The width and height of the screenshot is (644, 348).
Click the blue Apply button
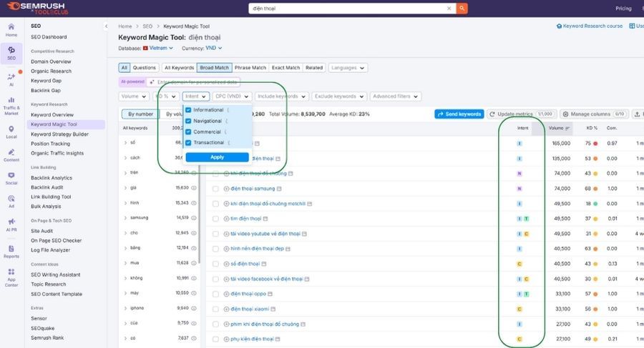pos(217,157)
